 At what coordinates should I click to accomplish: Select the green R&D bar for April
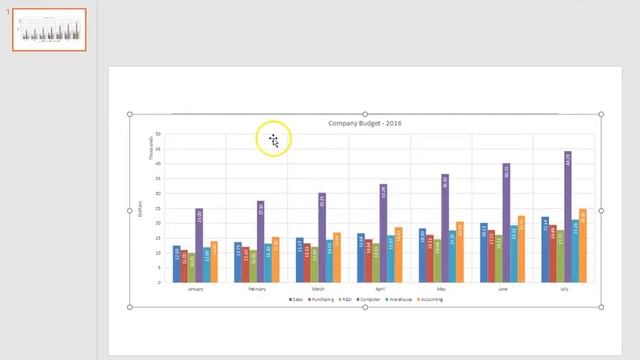point(376,263)
